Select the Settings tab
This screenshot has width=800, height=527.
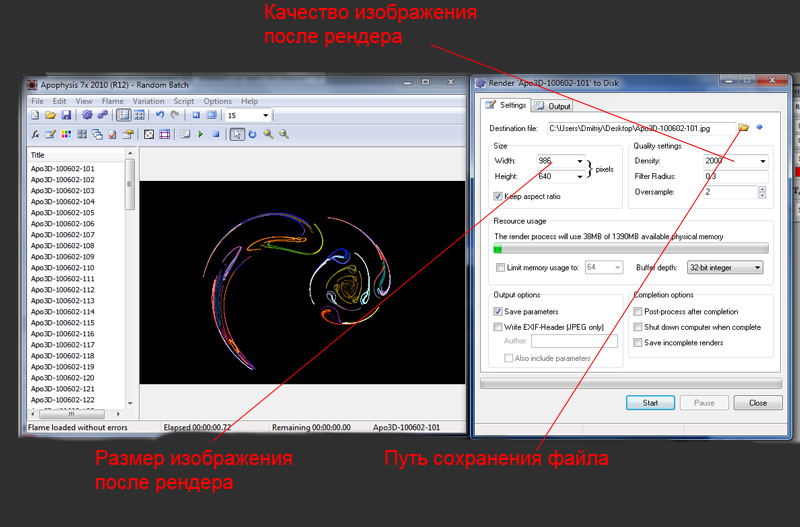click(506, 105)
